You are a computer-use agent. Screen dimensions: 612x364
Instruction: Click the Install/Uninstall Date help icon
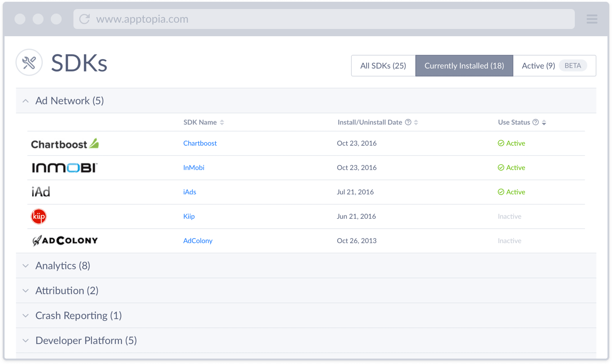pos(408,122)
